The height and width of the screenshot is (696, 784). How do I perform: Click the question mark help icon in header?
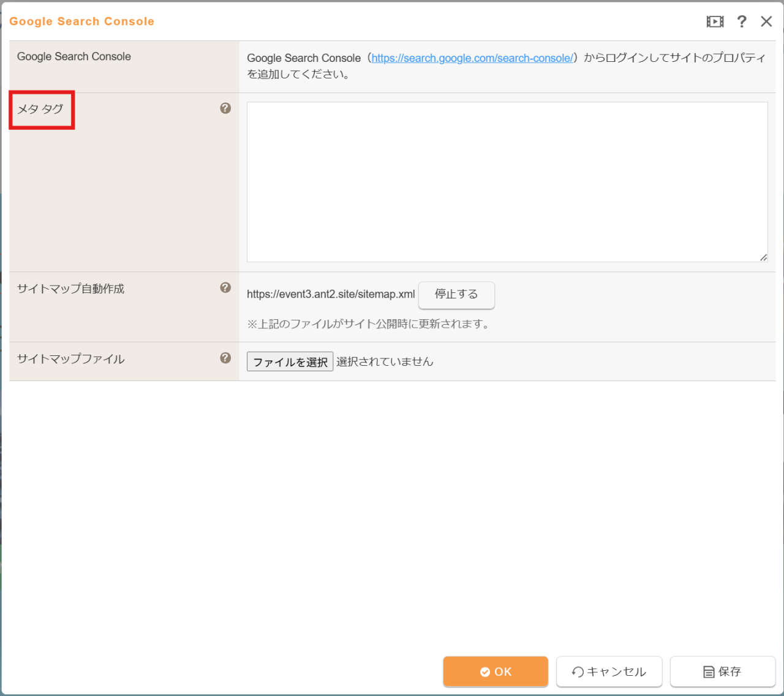pyautogui.click(x=742, y=21)
